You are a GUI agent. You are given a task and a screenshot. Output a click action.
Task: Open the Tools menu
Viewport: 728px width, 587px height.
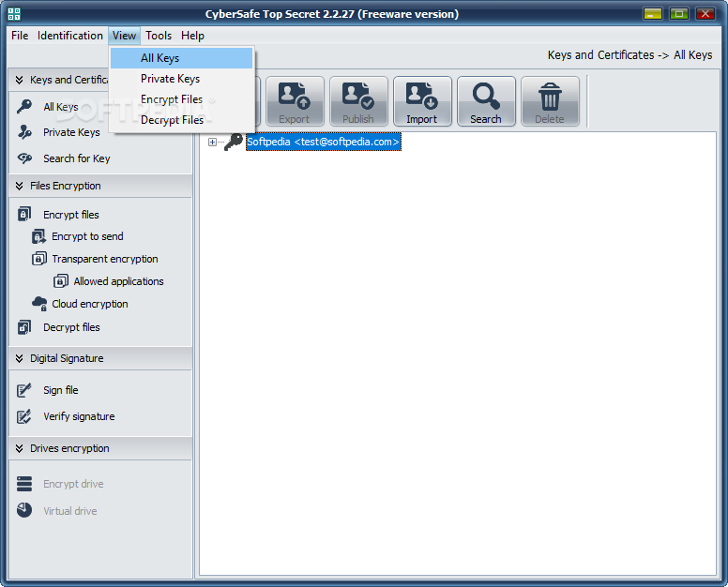coord(159,36)
